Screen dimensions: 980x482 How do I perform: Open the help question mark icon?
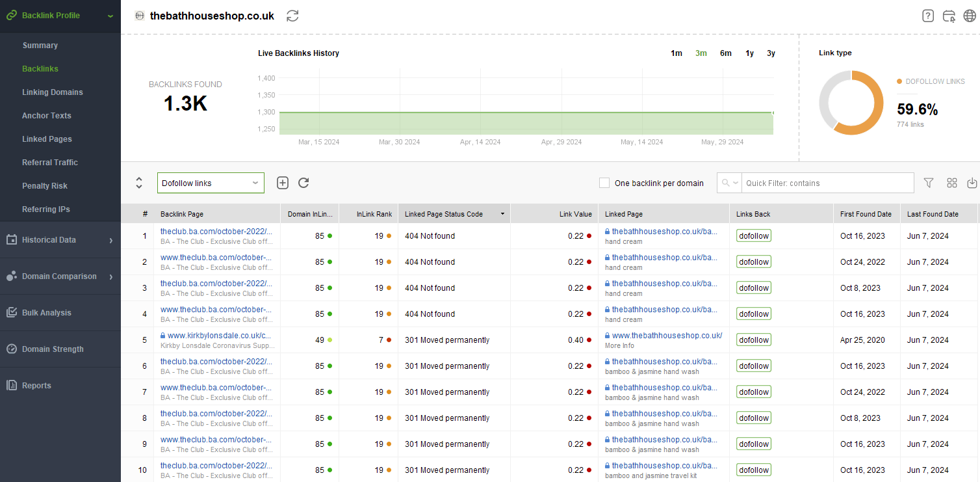pyautogui.click(x=928, y=16)
